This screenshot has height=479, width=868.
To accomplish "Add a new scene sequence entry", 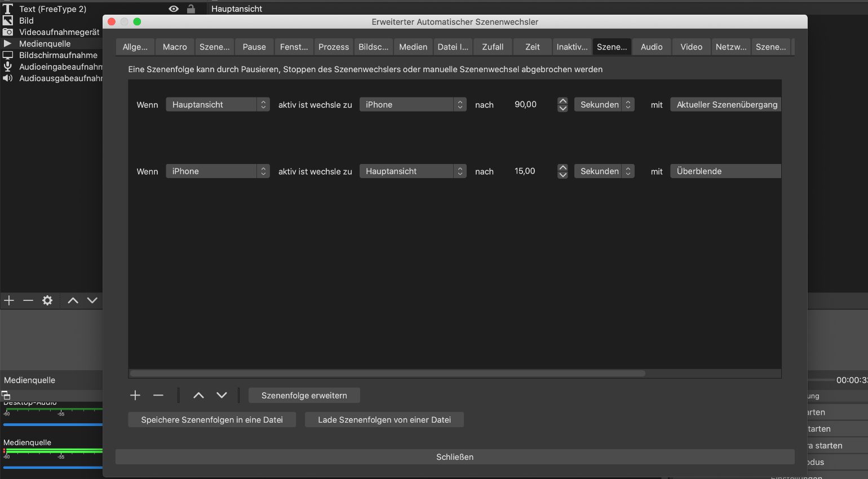I will 135,396.
